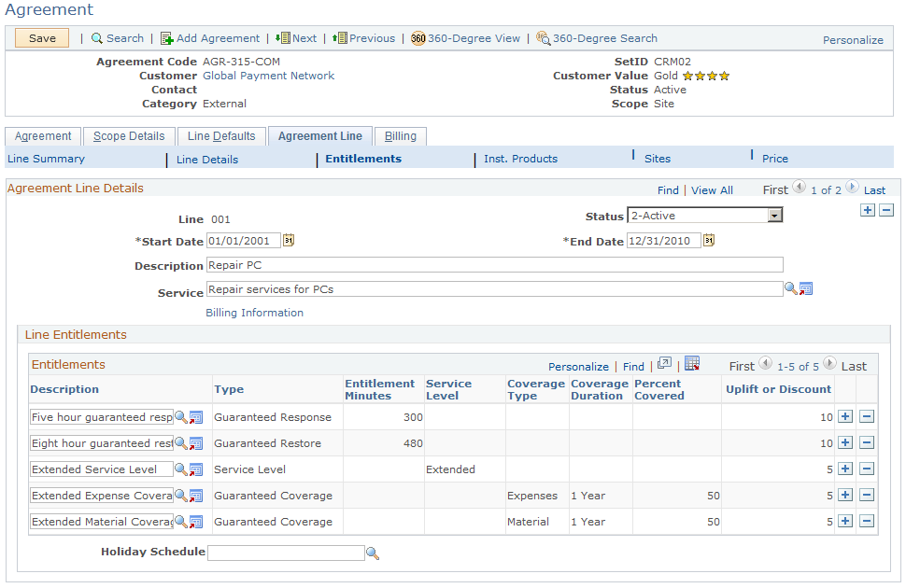This screenshot has width=906, height=588.
Task: Add row after Material coverage entitlement
Action: coord(845,521)
